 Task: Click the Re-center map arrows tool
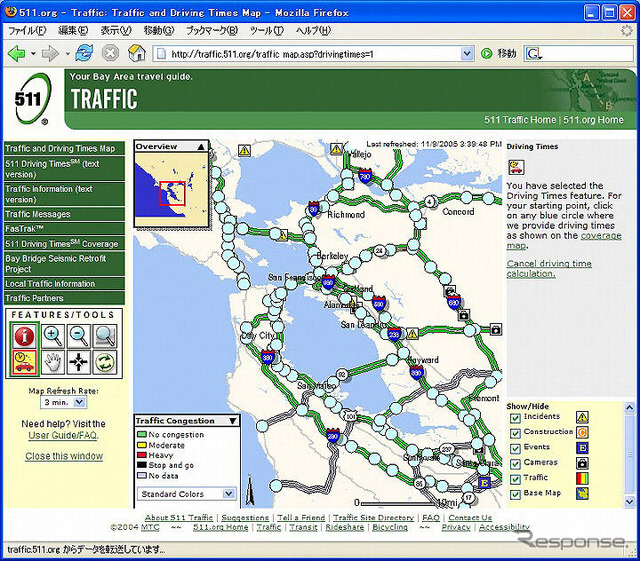pos(79,362)
